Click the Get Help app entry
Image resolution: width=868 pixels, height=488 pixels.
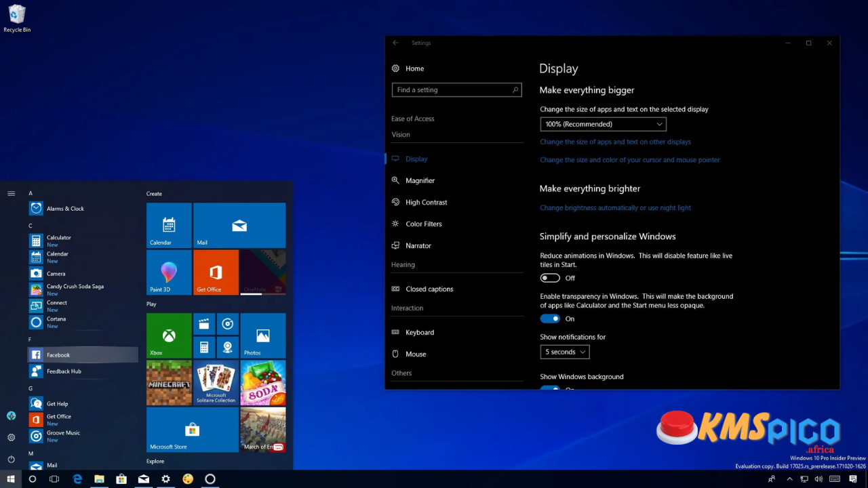(83, 403)
